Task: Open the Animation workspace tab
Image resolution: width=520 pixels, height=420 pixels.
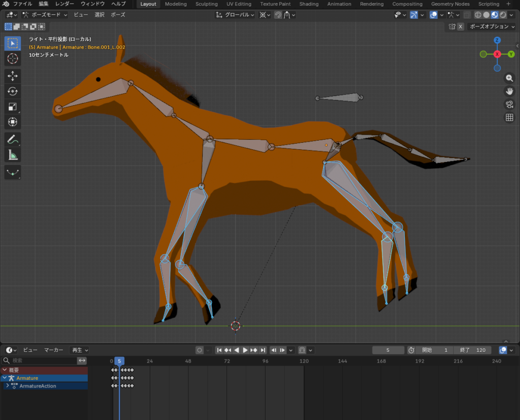Action: coord(339,4)
